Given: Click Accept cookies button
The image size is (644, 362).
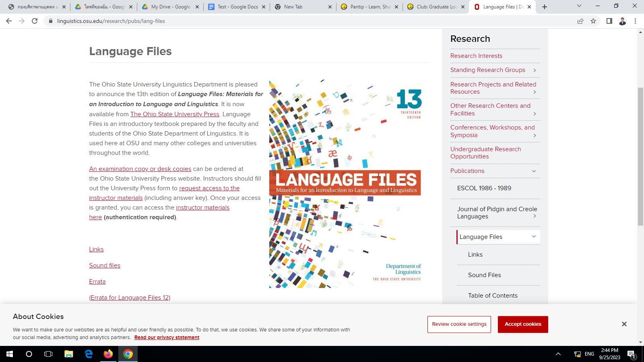Looking at the screenshot, I should [523, 324].
